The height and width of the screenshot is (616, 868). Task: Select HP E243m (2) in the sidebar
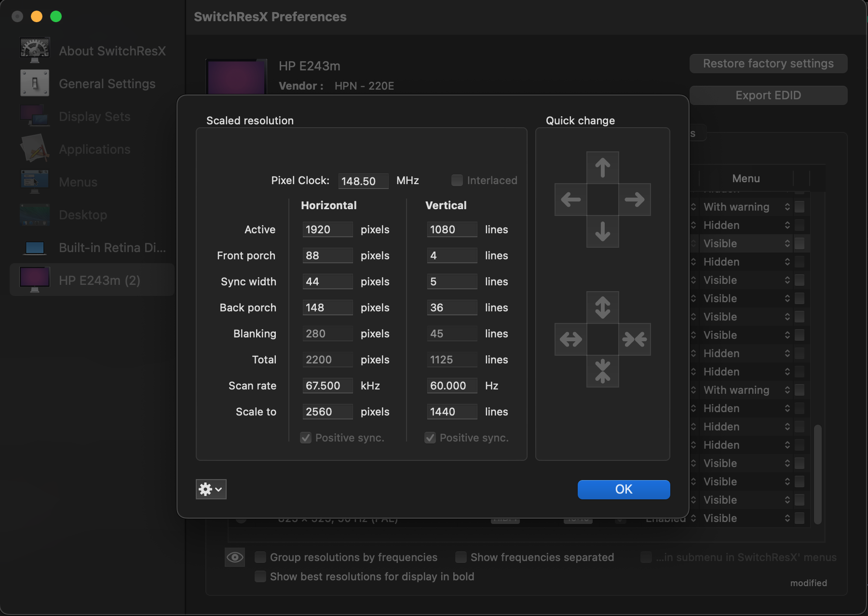click(x=92, y=280)
